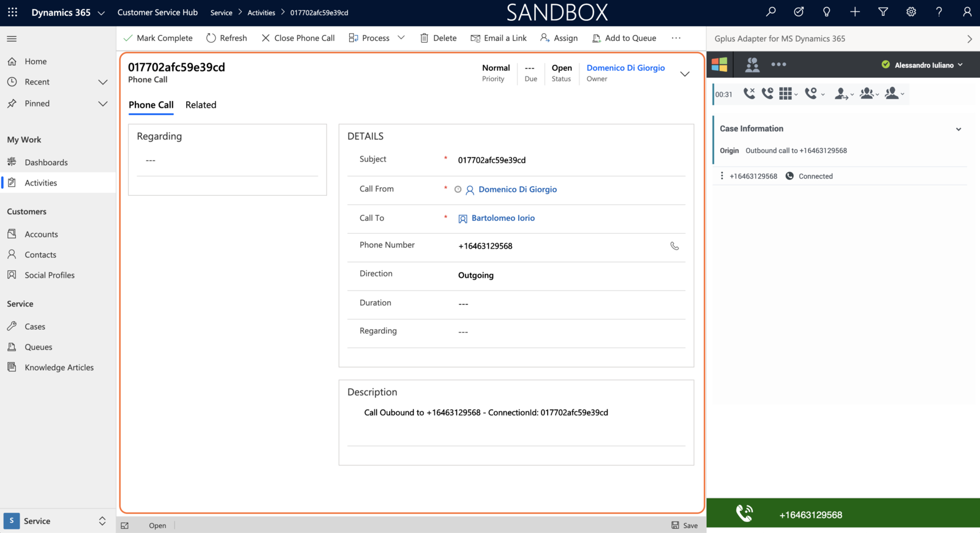Open user account profile icon
Image resolution: width=980 pixels, height=533 pixels.
967,12
